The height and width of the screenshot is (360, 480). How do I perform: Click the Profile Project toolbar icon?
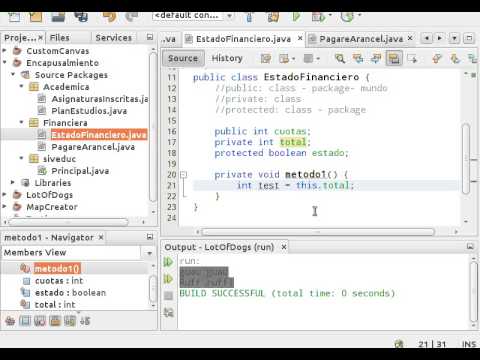[x=347, y=16]
